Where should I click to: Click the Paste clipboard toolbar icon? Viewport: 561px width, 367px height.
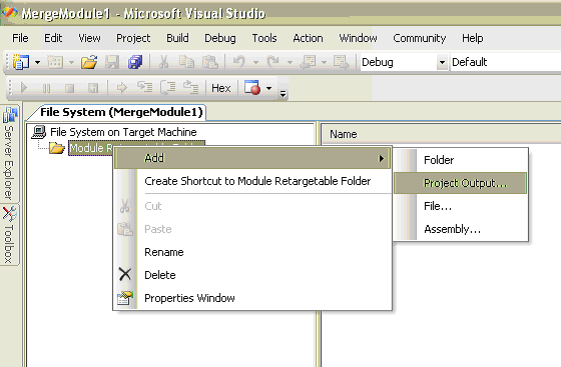(x=210, y=62)
